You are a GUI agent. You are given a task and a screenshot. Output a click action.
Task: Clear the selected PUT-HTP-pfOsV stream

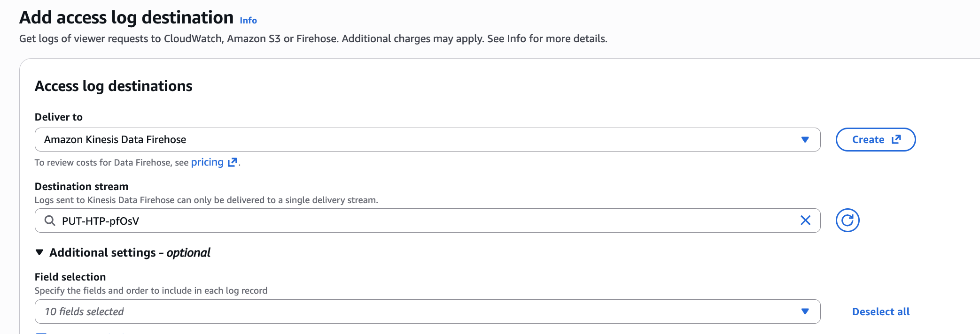tap(805, 220)
